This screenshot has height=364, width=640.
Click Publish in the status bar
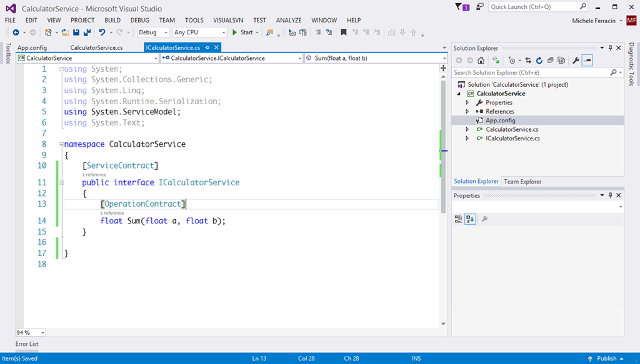pyautogui.click(x=606, y=358)
